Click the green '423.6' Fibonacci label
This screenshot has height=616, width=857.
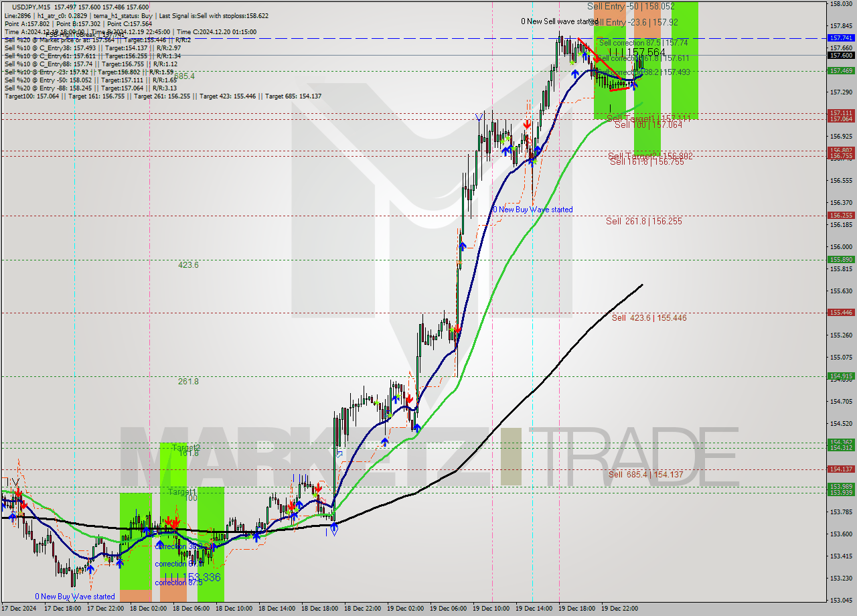tap(188, 264)
